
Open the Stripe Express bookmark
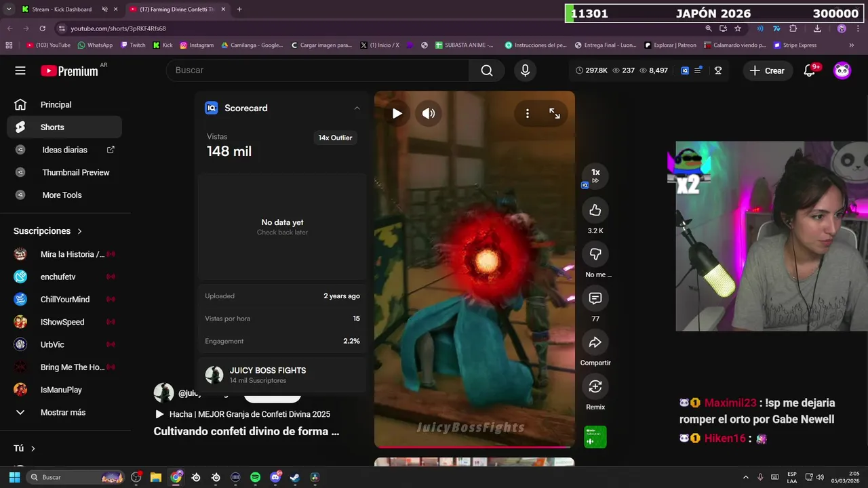point(795,45)
